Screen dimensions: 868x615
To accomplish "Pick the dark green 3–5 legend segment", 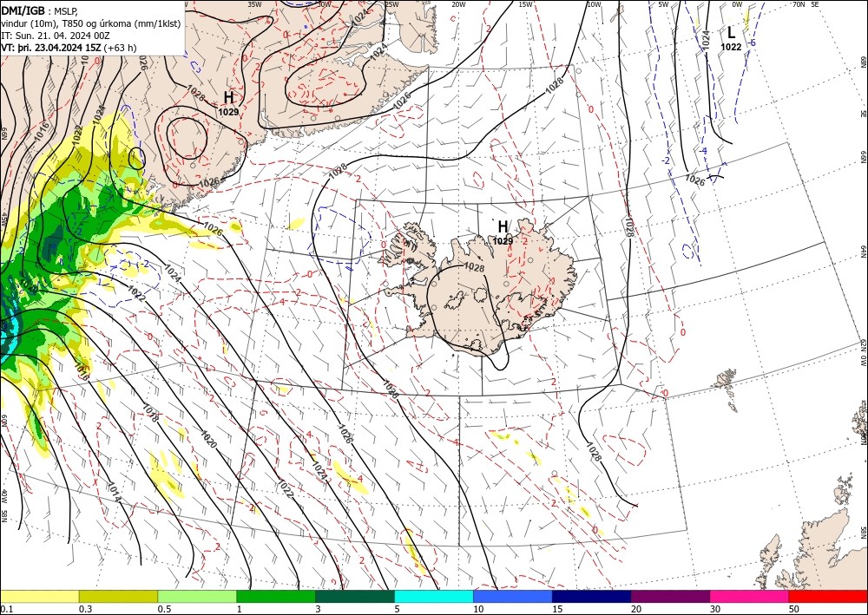I will click(355, 596).
